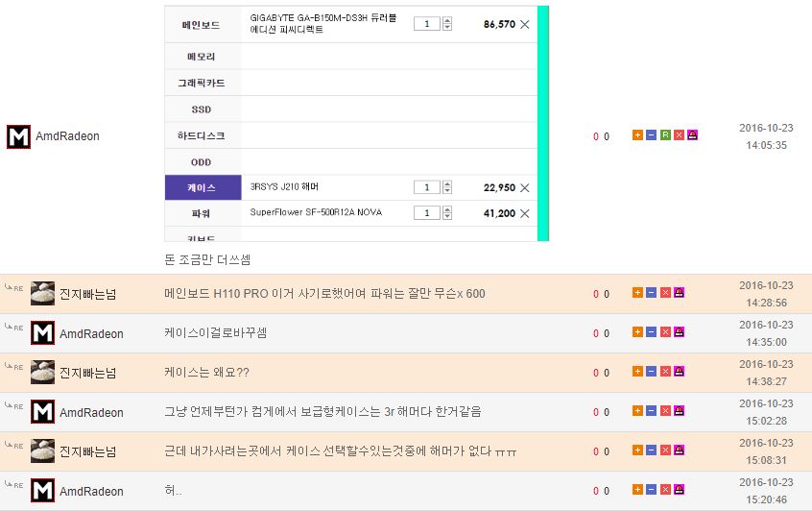Screen dimensions: 812x511
Task: Open the AmdRadeon username on the 14:35:00 comment
Action: click(91, 334)
